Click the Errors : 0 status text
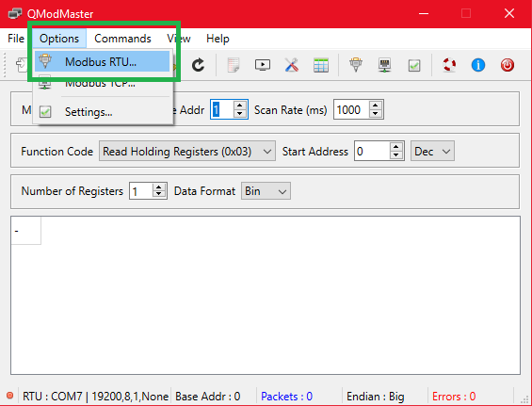532x406 pixels. coord(454,397)
